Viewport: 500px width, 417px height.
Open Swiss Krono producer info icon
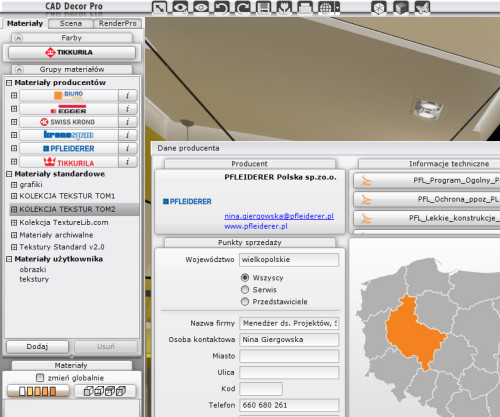click(x=128, y=122)
